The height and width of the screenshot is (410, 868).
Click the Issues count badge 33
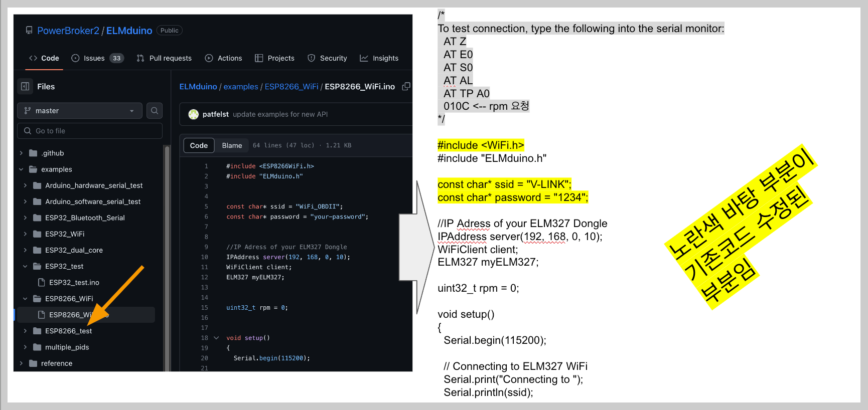click(x=117, y=58)
